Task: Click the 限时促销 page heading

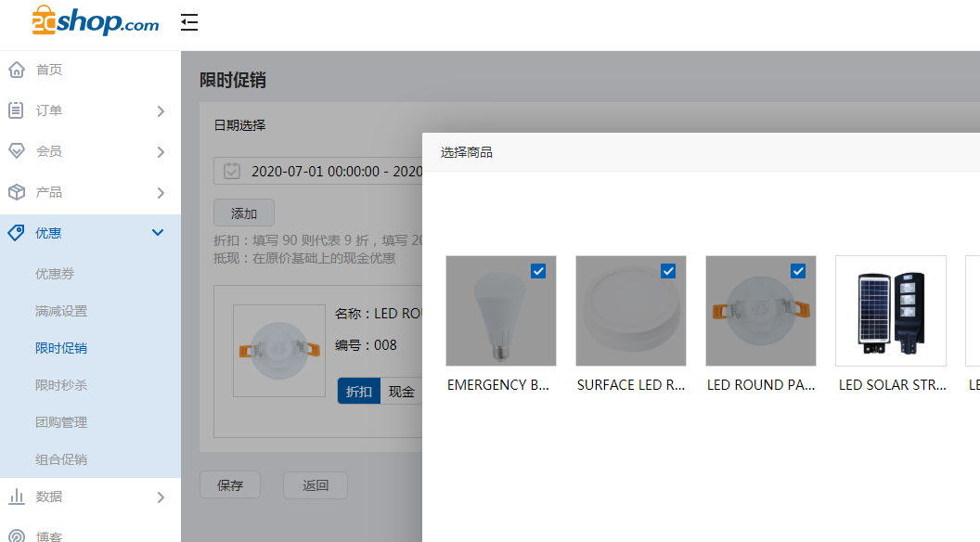Action: point(233,80)
